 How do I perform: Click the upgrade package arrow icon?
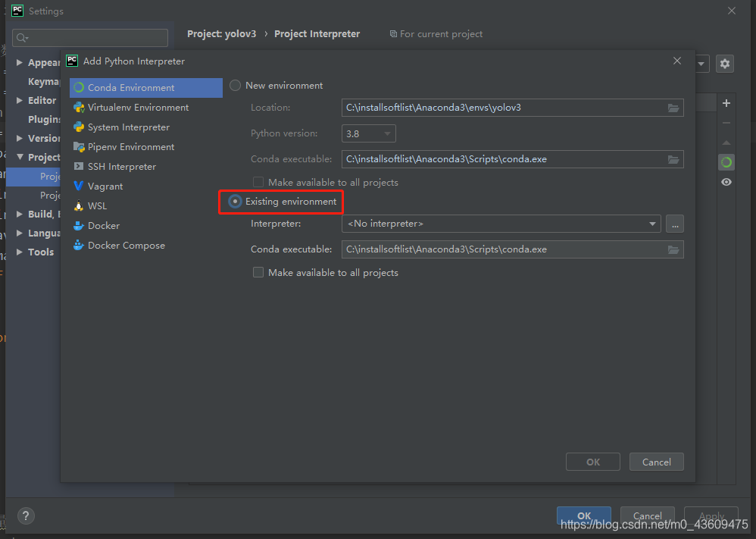click(x=726, y=143)
